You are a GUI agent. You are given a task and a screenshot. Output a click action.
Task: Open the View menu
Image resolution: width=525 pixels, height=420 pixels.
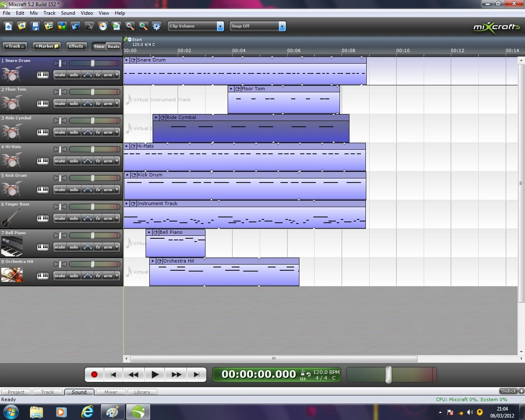(x=104, y=13)
